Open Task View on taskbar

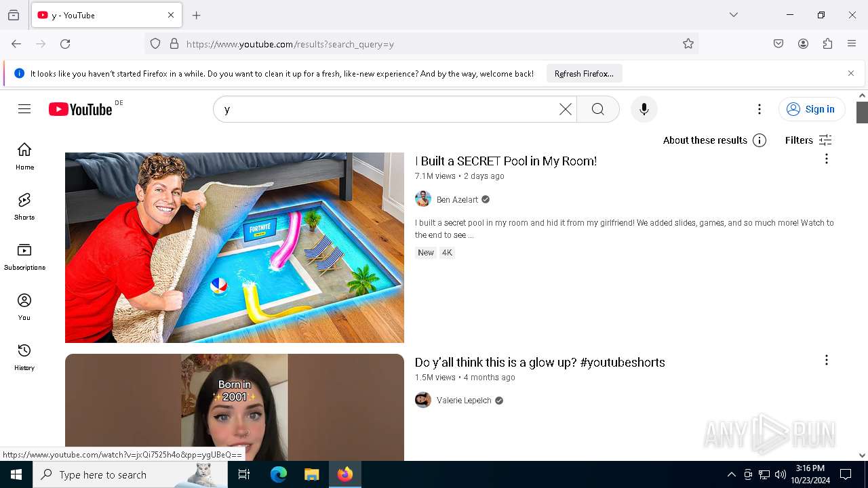[x=244, y=474]
